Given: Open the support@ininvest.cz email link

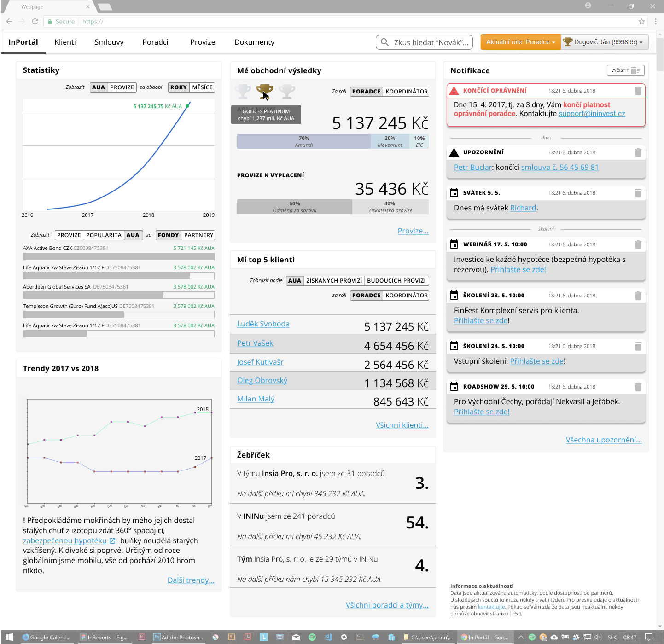Looking at the screenshot, I should pyautogui.click(x=592, y=113).
